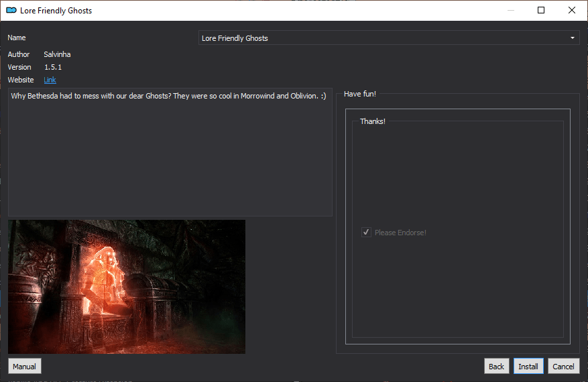The image size is (588, 382).
Task: Click the author name Salvinha
Action: coord(57,54)
